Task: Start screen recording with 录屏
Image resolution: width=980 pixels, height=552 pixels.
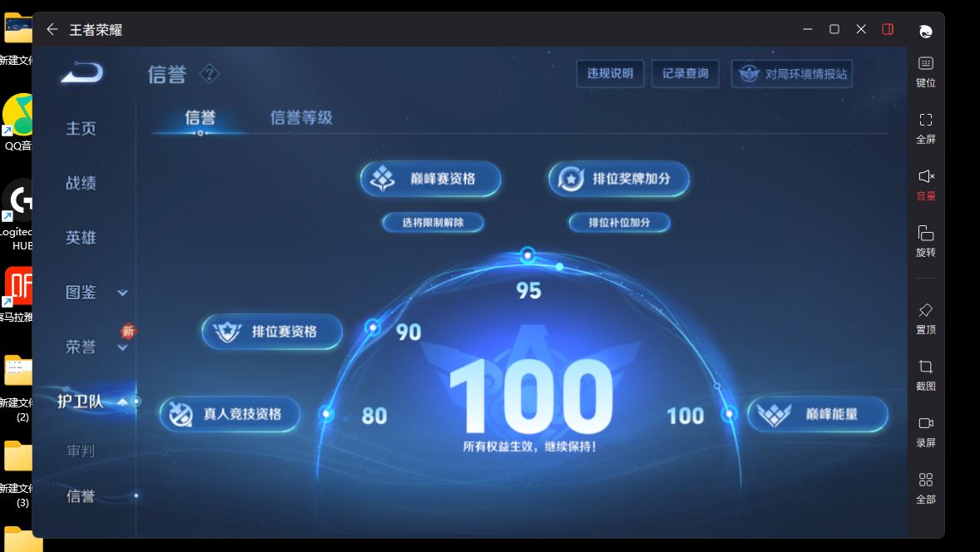Action: coord(925,431)
